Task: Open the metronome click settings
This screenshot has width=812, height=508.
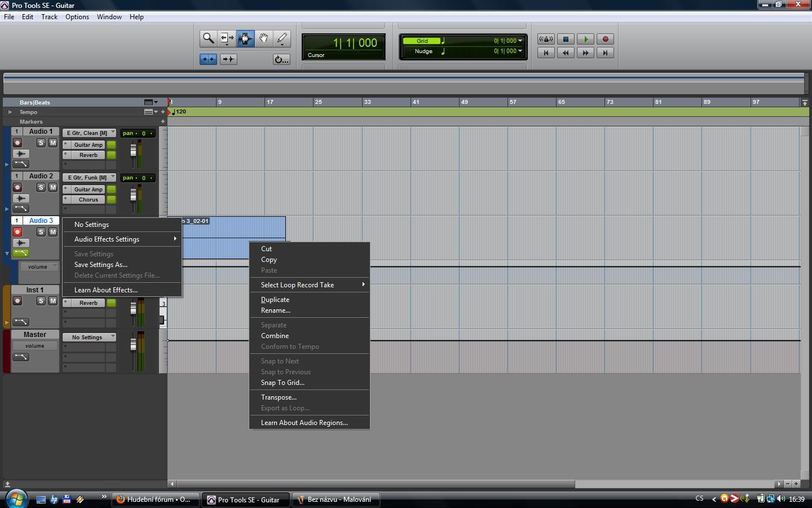Action: 546,39
